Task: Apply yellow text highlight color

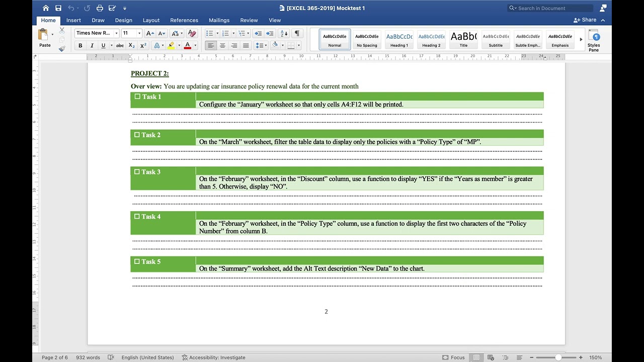Action: pos(171,45)
